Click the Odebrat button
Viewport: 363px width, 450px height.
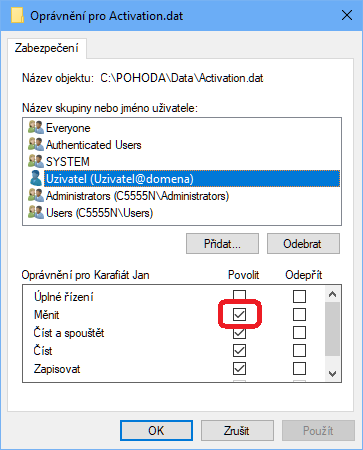click(x=303, y=244)
